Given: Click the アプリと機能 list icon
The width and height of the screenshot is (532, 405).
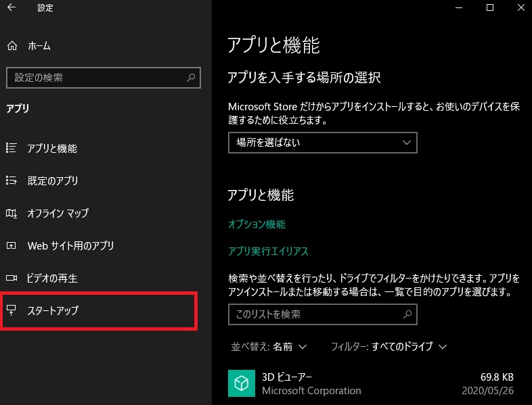Looking at the screenshot, I should click(x=12, y=148).
